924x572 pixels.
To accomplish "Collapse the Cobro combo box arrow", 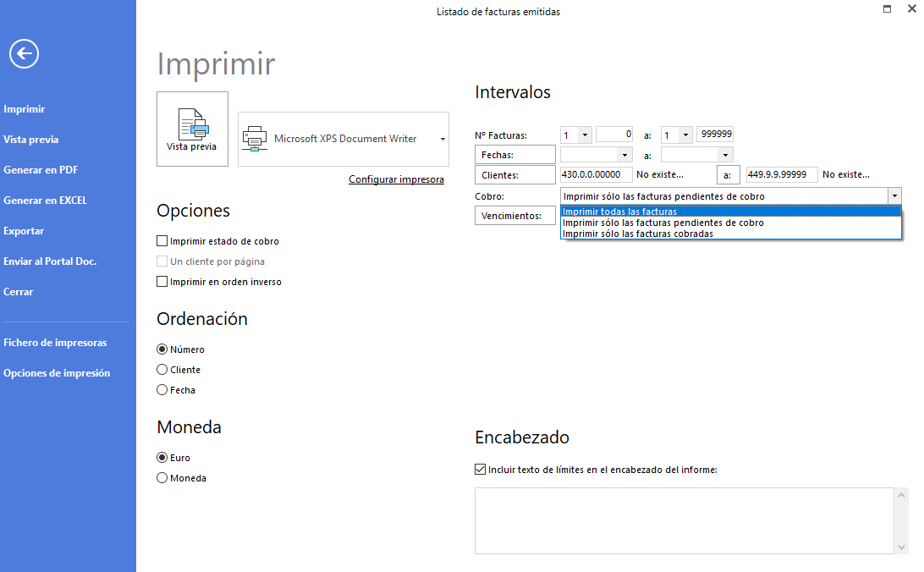I will pyautogui.click(x=894, y=195).
